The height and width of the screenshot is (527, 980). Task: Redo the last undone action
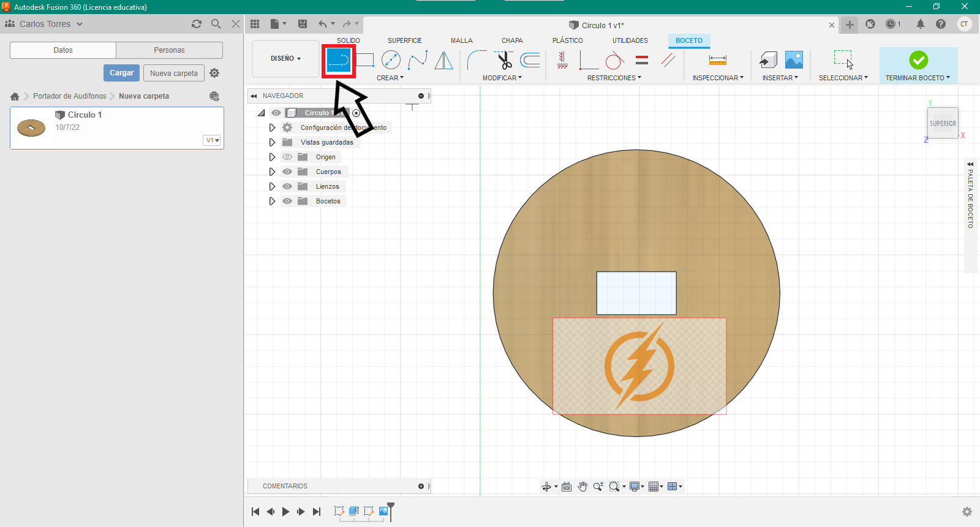pyautogui.click(x=347, y=24)
